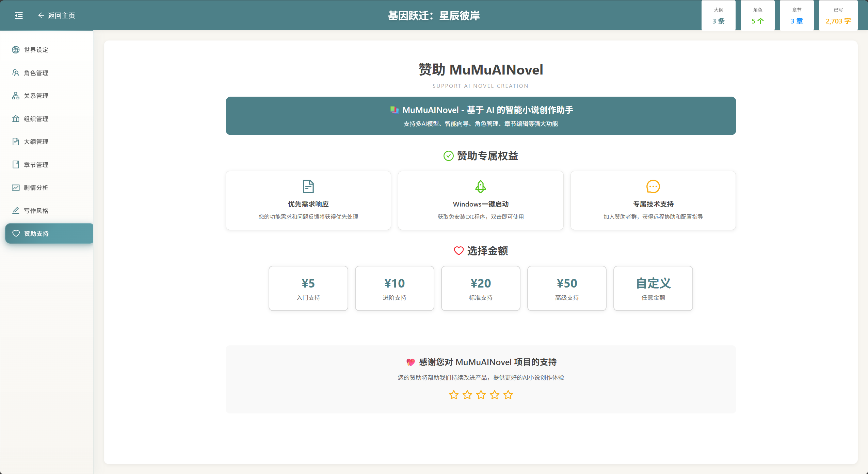Click the rocket icon above Windows一键启动
The height and width of the screenshot is (474, 868).
(481, 186)
